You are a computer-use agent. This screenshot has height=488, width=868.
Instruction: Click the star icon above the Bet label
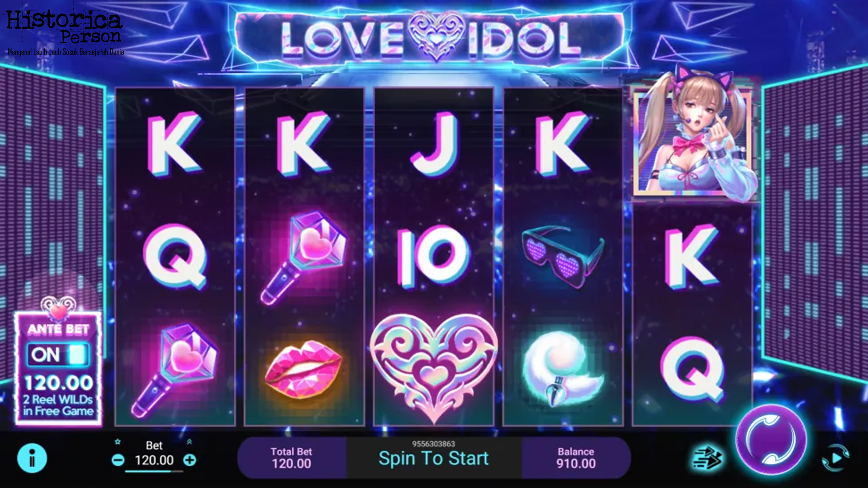click(118, 441)
